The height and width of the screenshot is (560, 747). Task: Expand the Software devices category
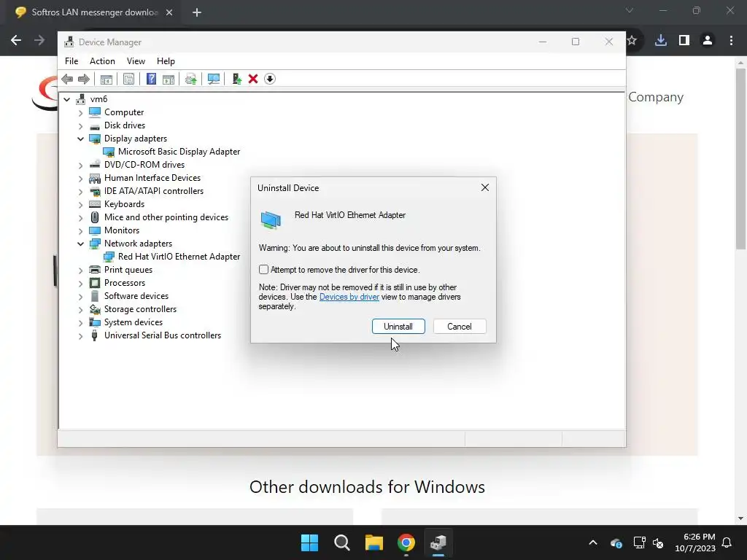[x=80, y=297]
